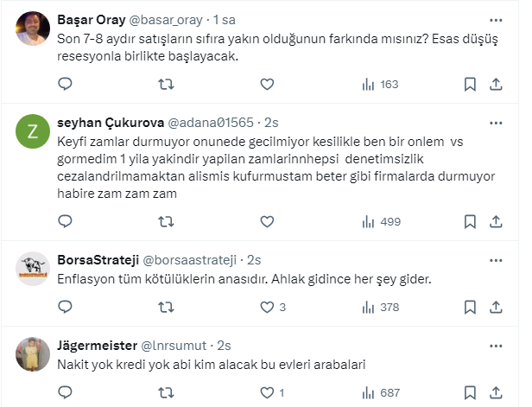Bookmark BorsaStrateji's tweet
Viewport: 532px width, 407px height.
[470, 307]
